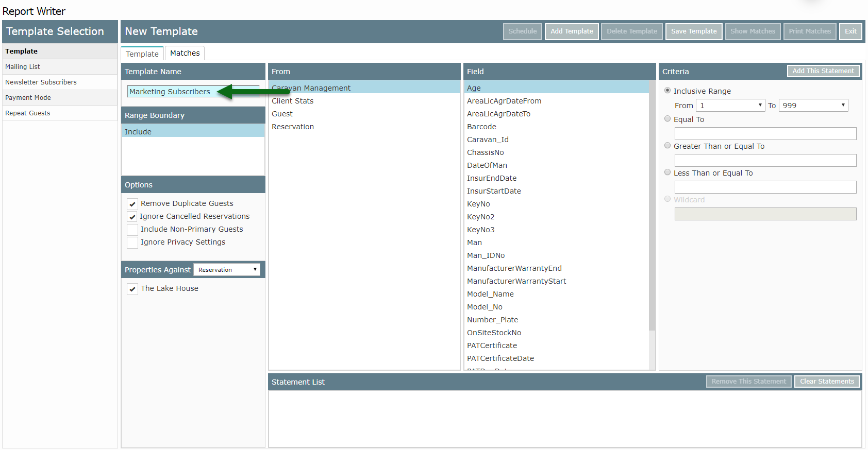Select InsurEndDate field

point(556,178)
